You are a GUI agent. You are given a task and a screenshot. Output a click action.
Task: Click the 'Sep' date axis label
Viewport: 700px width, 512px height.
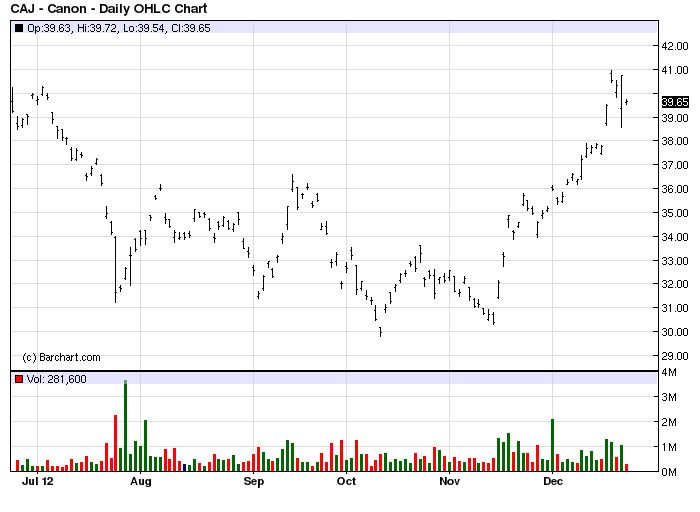point(254,481)
